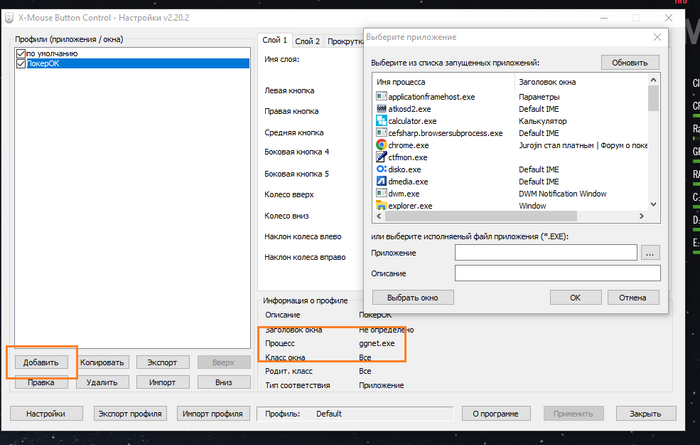Select the 'по умолчанию' profile row
Screen dimensions: 700x445
[133, 54]
